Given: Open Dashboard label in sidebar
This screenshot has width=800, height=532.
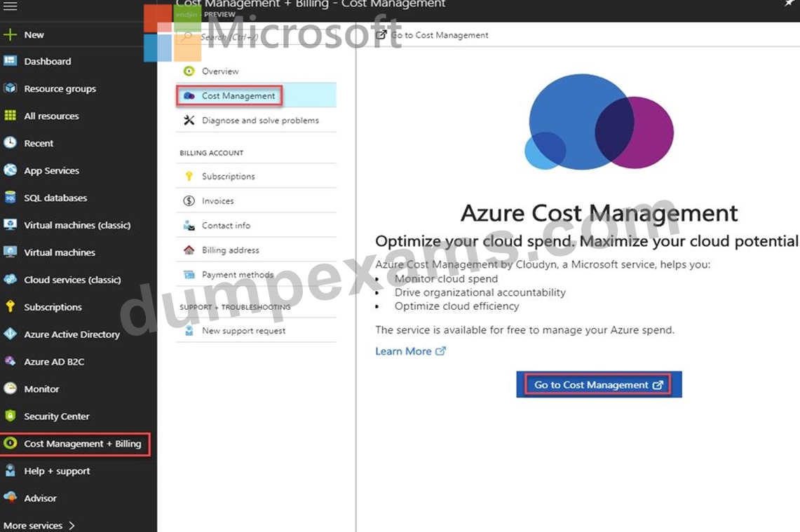Looking at the screenshot, I should pos(48,61).
